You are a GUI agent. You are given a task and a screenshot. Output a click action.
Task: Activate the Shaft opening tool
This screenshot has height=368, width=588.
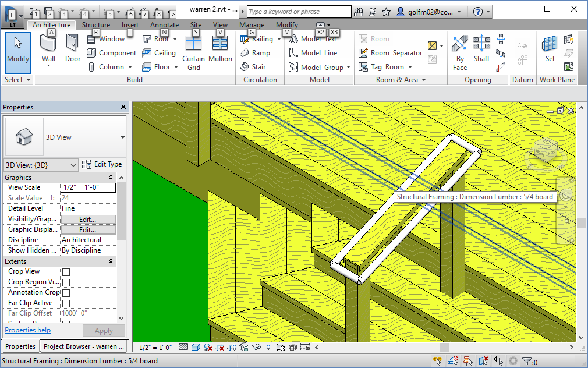(481, 49)
